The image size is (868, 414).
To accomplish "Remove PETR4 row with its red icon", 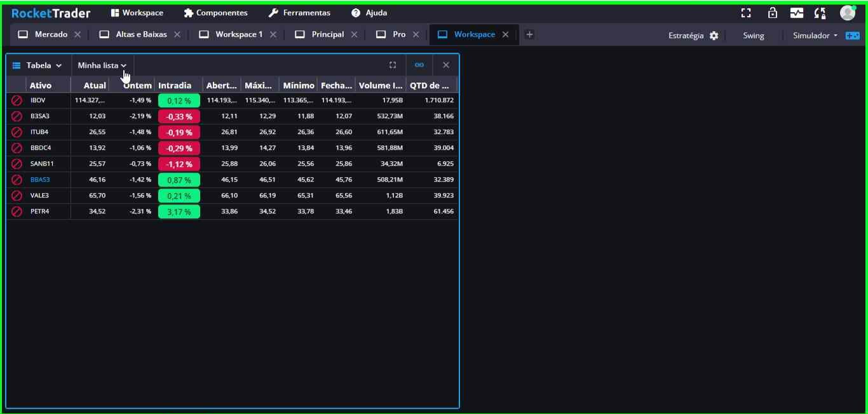I will [x=17, y=211].
